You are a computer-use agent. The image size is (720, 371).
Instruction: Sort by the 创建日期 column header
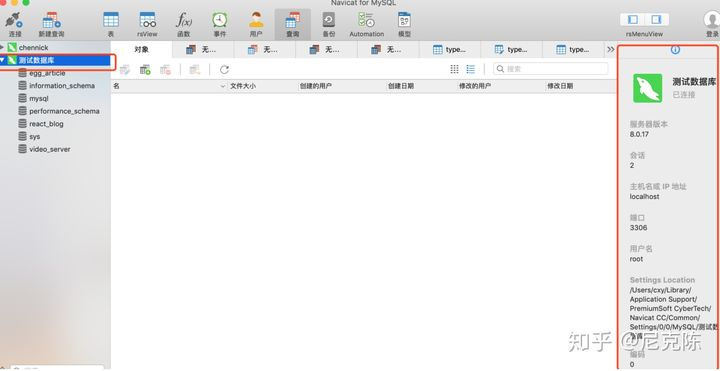(401, 86)
